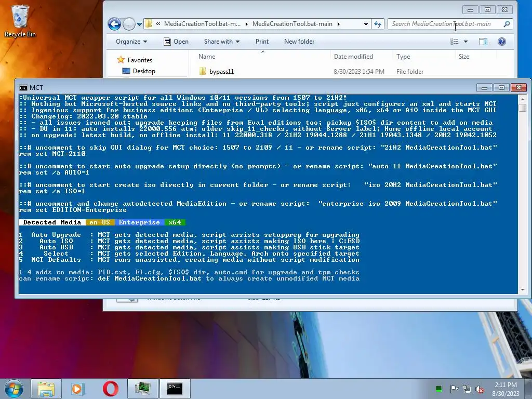Click the Detected Media label
Image resolution: width=532 pixels, height=399 pixels.
(52, 222)
